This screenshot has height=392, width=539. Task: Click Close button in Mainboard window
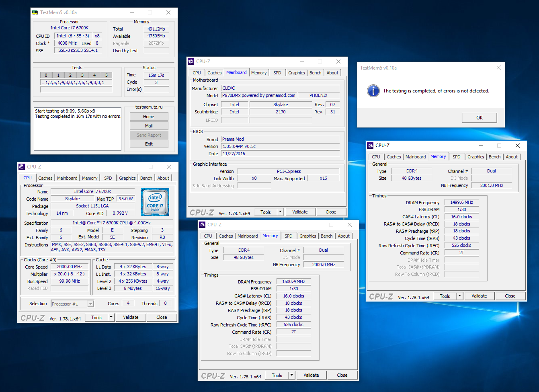pos(331,212)
